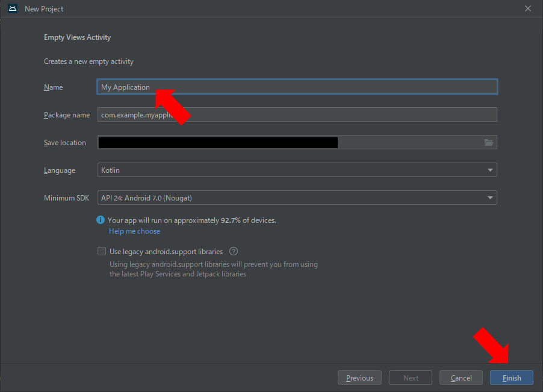The image size is (543, 392).
Task: Click the Empty Views Activity heading
Action: (x=77, y=37)
